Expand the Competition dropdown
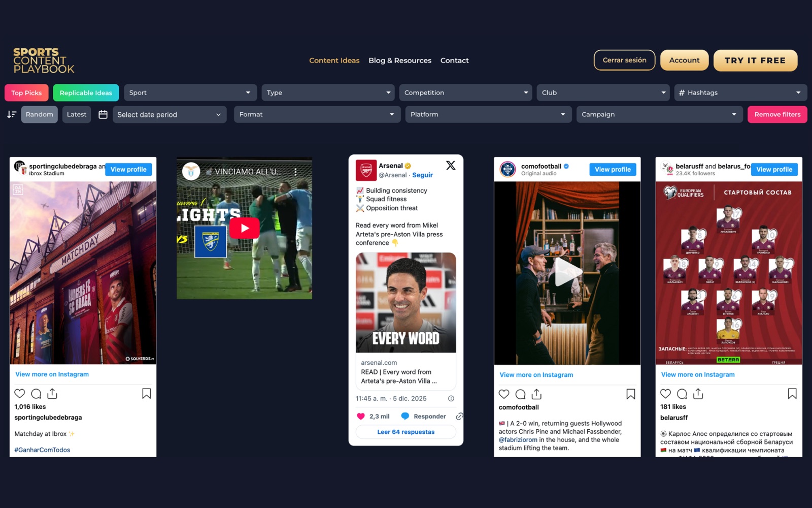The width and height of the screenshot is (812, 508). (465, 92)
